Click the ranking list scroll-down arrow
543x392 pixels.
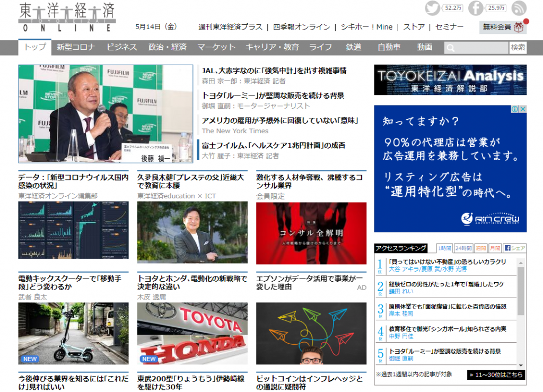(521, 365)
